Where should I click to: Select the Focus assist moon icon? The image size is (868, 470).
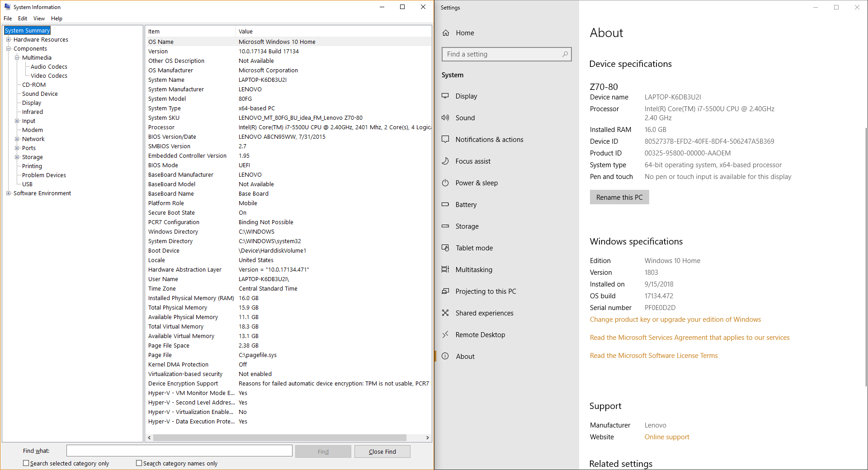[x=445, y=161]
